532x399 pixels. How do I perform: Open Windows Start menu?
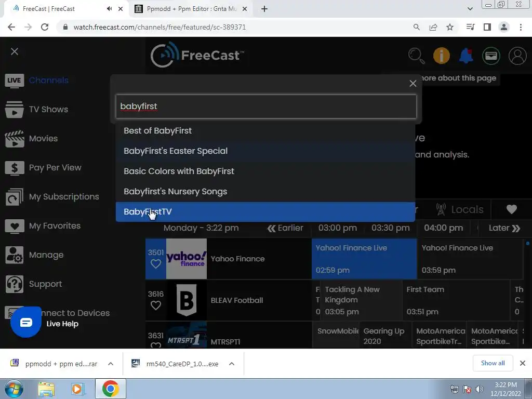[x=13, y=389]
